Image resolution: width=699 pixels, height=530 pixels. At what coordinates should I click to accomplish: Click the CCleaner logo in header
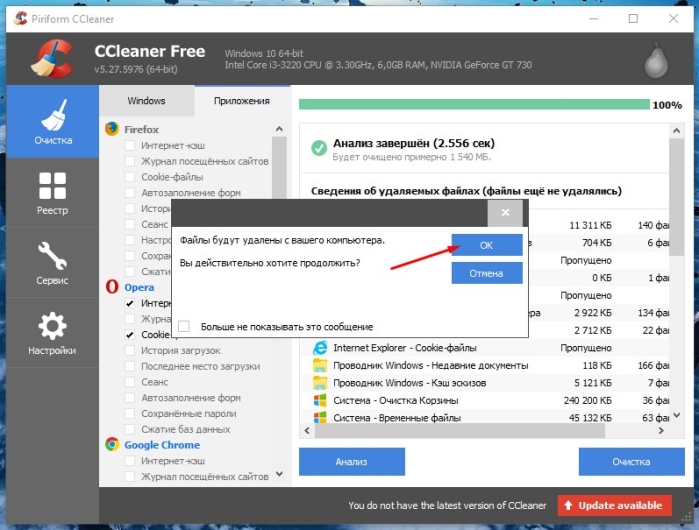(52, 59)
